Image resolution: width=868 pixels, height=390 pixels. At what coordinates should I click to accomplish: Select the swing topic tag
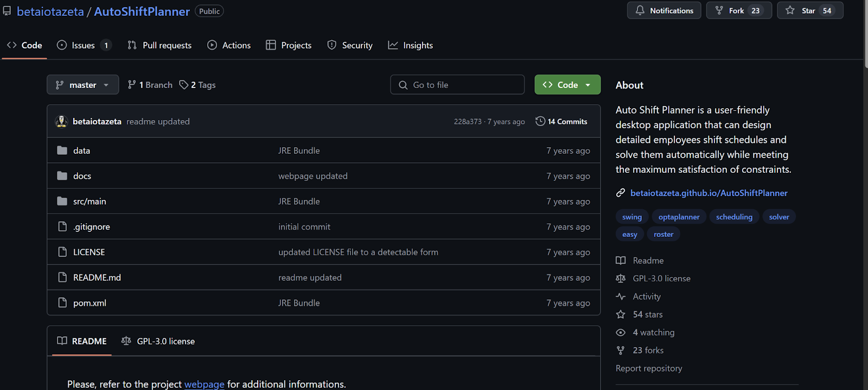click(x=632, y=217)
